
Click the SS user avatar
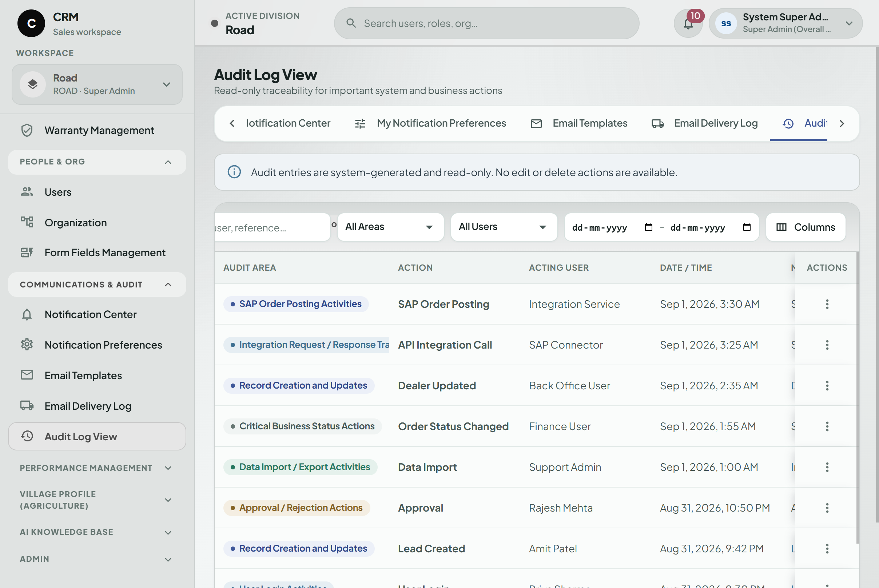726,23
